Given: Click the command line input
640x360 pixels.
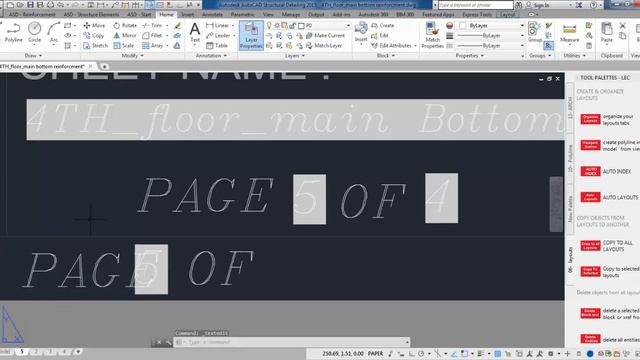Looking at the screenshot, I should point(291,342).
